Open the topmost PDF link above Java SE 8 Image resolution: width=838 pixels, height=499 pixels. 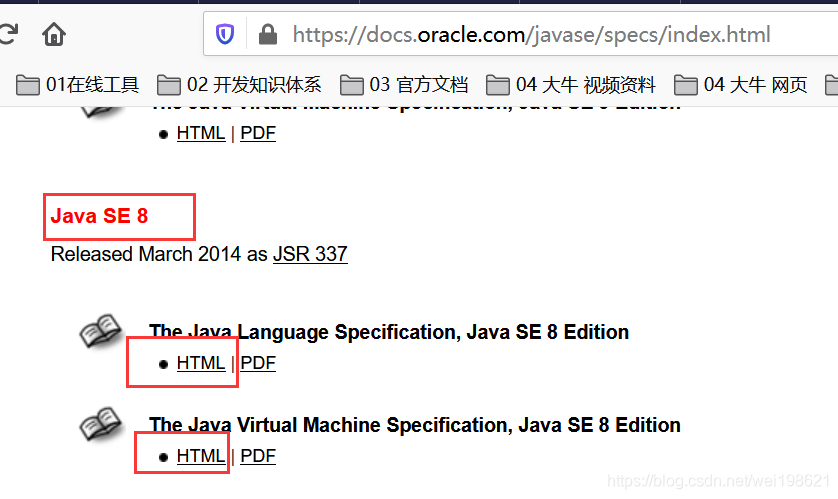click(258, 133)
